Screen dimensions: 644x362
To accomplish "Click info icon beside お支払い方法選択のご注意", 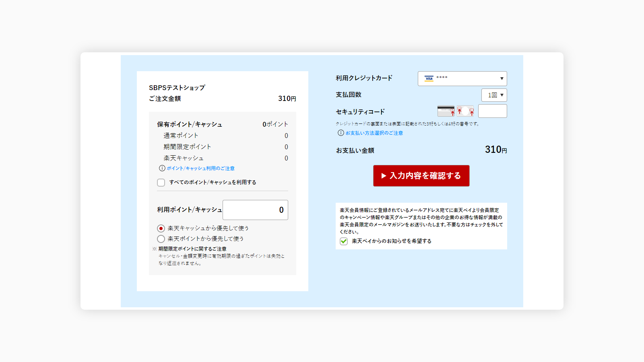I will (341, 133).
